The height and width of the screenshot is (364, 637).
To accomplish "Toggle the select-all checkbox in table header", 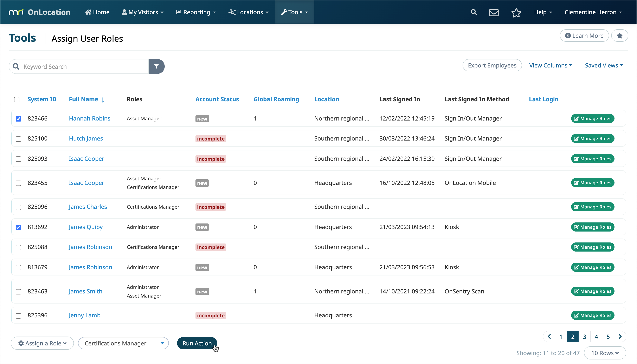I will 17,99.
